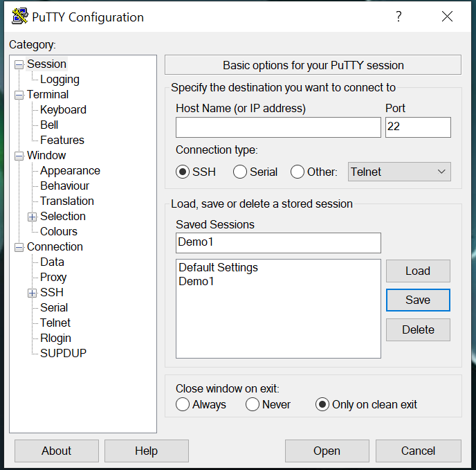Collapse the Connection tree node
This screenshot has width=476, height=470.
click(x=19, y=247)
